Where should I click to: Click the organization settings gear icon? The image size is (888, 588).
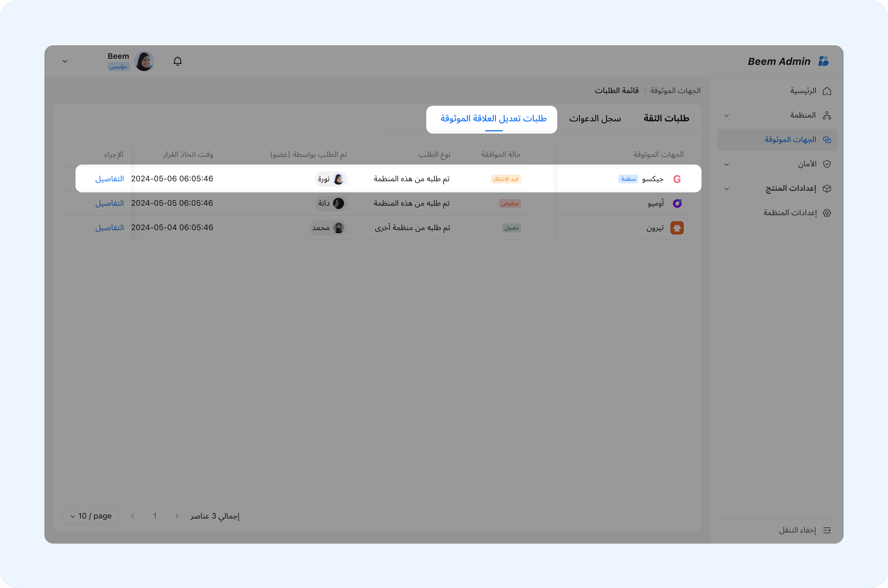(x=827, y=213)
